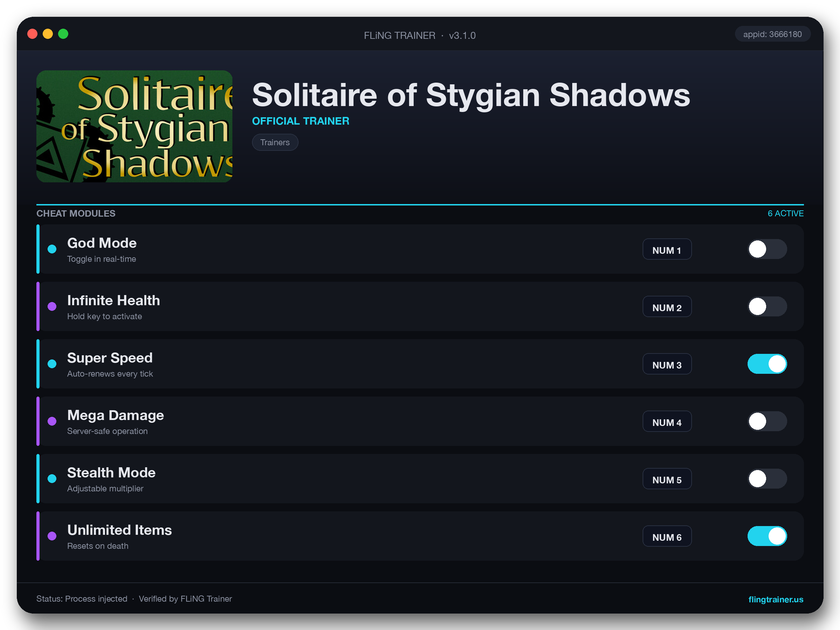Enable the Stealth Mode toggle switch
This screenshot has height=630, width=840.
click(x=767, y=478)
